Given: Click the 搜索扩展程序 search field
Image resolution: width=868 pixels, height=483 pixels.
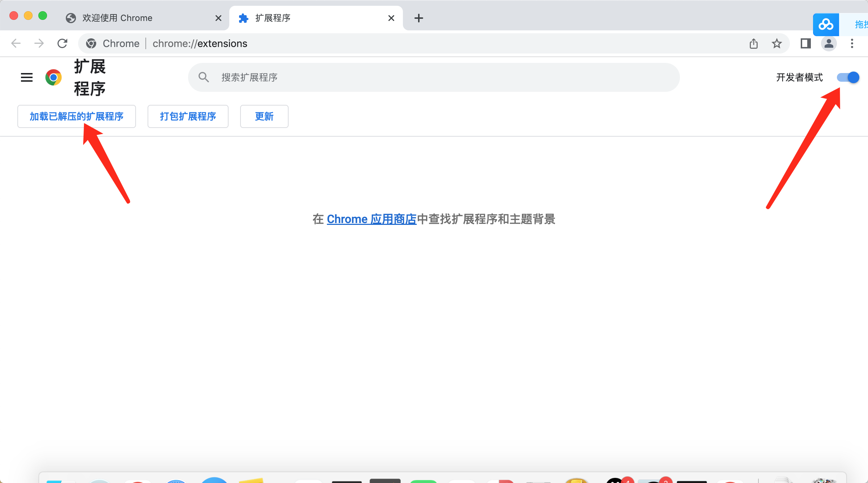Looking at the screenshot, I should [434, 77].
